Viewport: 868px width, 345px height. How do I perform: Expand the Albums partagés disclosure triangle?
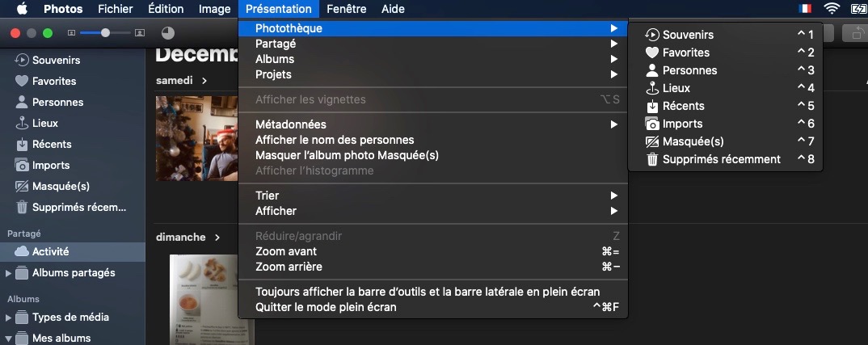pyautogui.click(x=8, y=273)
